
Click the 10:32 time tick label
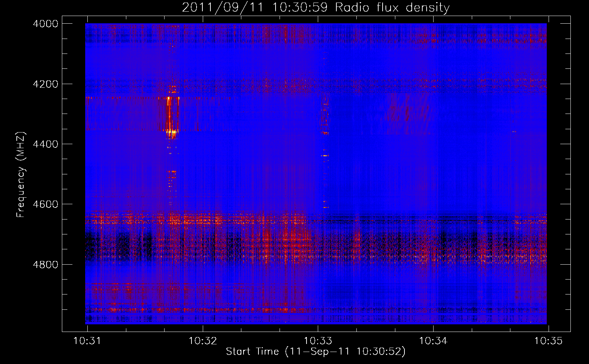[203, 341]
